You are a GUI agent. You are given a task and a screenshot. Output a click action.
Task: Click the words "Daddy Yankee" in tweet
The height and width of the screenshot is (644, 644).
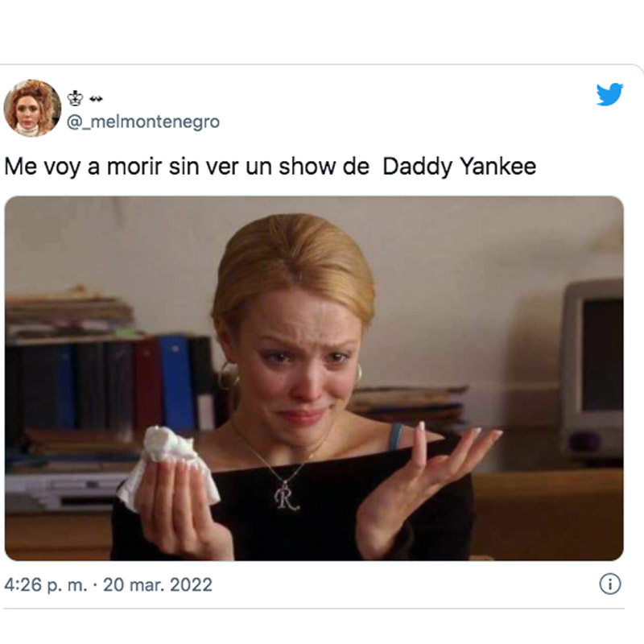click(459, 167)
